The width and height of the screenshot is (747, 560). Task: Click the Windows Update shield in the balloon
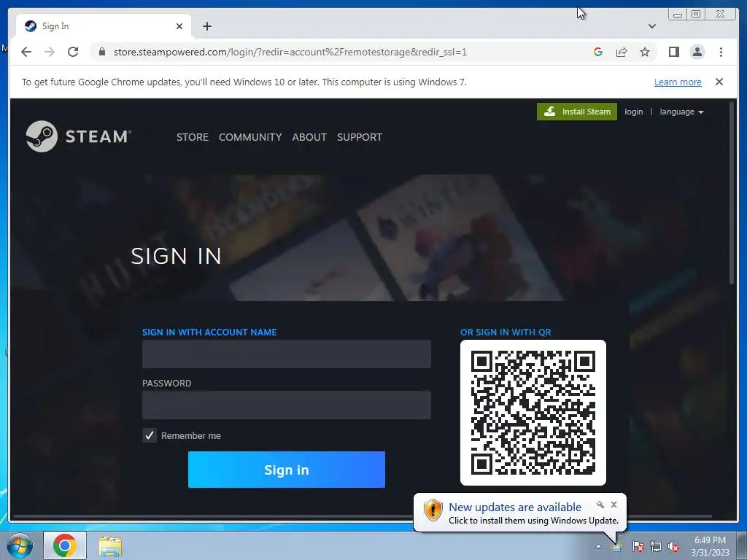coord(433,510)
